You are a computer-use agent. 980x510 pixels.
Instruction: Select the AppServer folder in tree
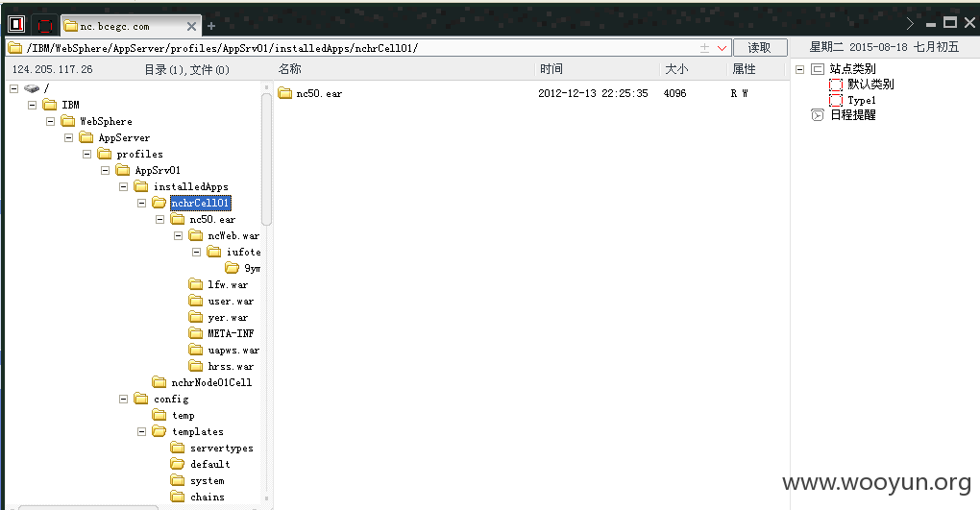(114, 137)
